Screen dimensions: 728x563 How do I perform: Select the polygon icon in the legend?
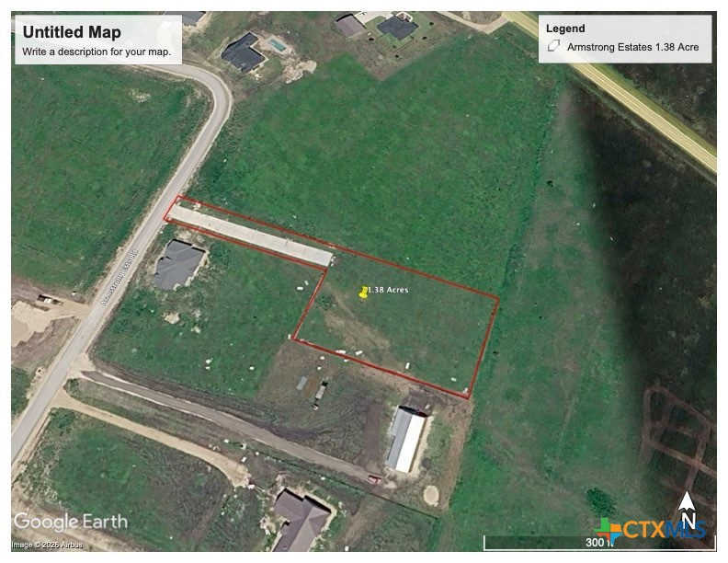tap(553, 47)
